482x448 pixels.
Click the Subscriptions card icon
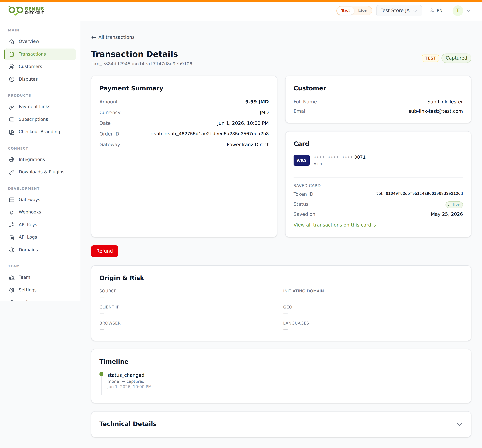[x=12, y=119]
